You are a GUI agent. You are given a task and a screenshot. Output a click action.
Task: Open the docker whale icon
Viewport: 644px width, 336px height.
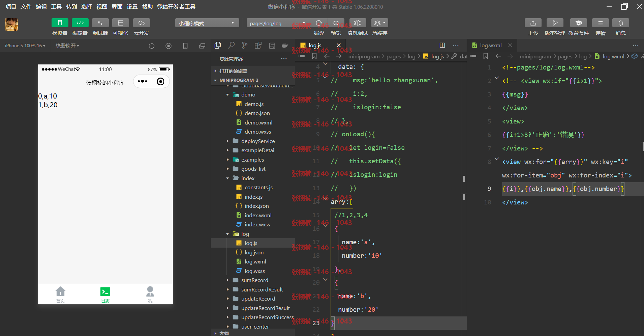[x=285, y=45]
